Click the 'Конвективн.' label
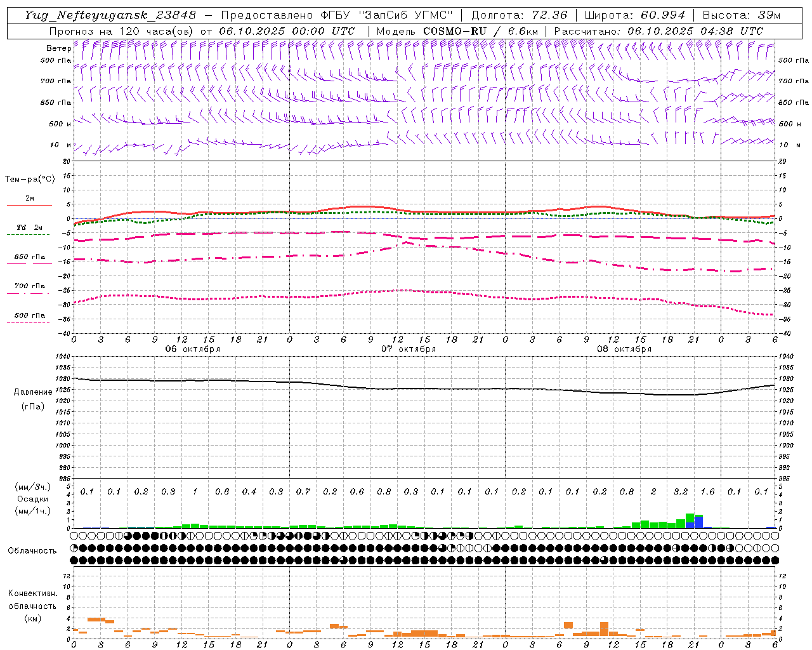 click(33, 594)
